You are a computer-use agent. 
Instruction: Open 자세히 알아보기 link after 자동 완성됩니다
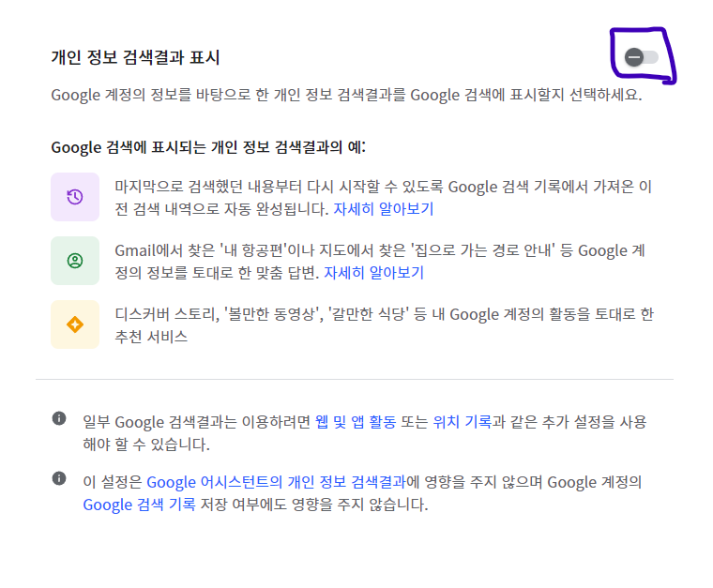[384, 209]
